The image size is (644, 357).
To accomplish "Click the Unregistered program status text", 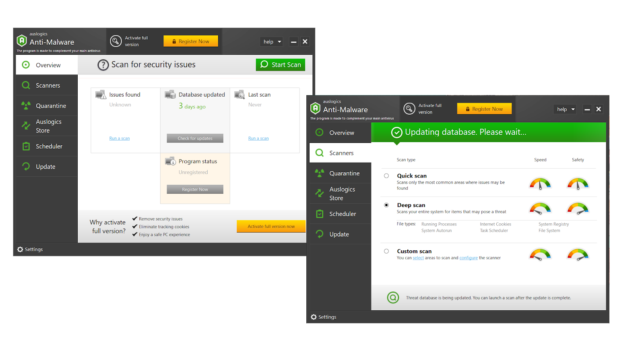I will 193,172.
